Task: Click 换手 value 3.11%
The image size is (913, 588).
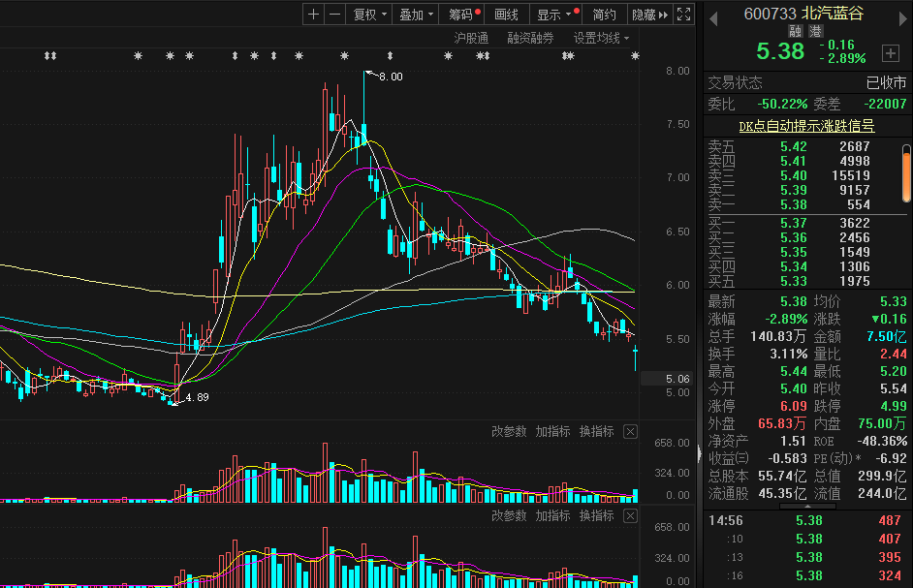Action: pyautogui.click(x=788, y=354)
